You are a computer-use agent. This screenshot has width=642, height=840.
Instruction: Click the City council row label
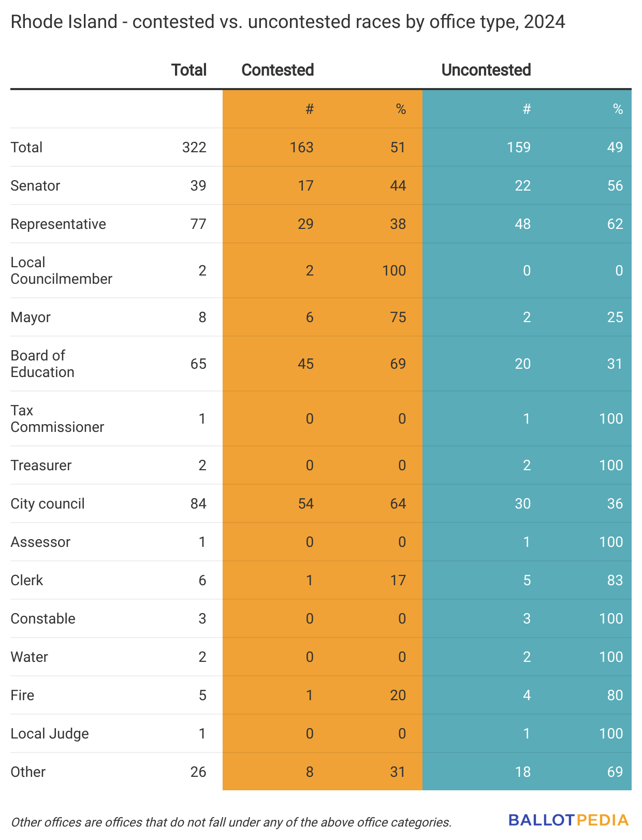point(48,503)
